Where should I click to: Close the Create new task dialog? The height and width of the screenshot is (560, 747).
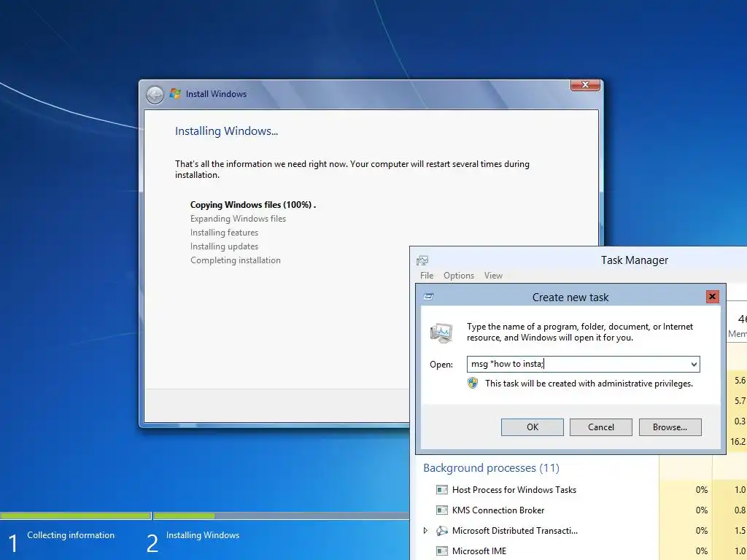tap(712, 297)
